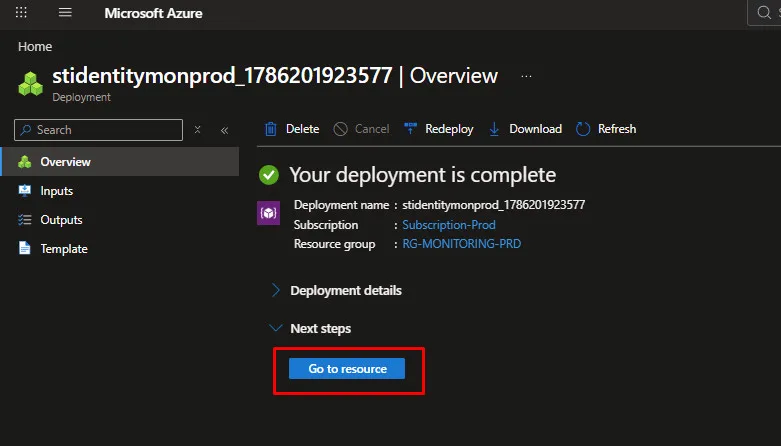Click the 'Subscription' field label
The width and height of the screenshot is (781, 446).
[x=326, y=225]
